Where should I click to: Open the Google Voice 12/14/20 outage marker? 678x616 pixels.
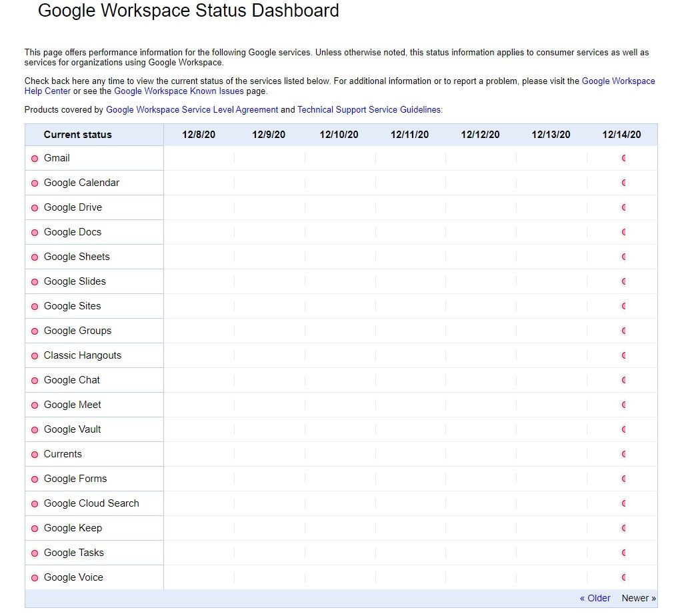623,577
